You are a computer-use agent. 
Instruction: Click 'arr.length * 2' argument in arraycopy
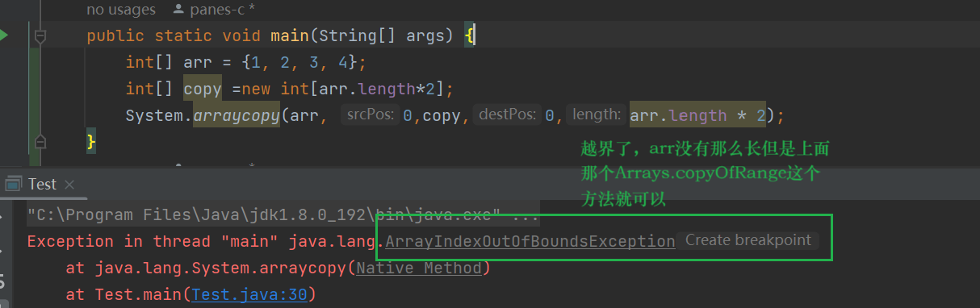click(x=697, y=115)
